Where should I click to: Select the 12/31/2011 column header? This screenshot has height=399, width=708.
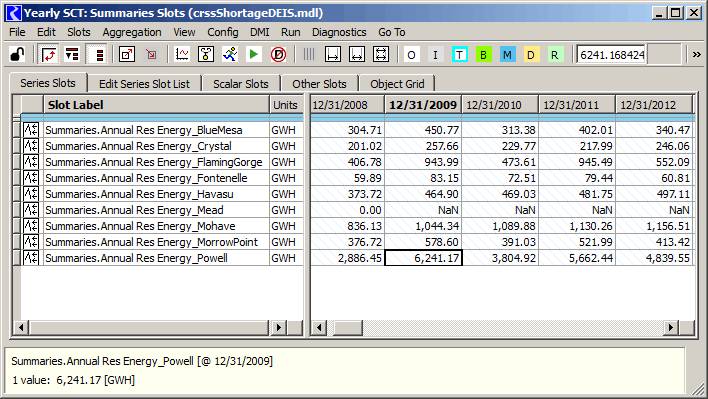tap(577, 105)
